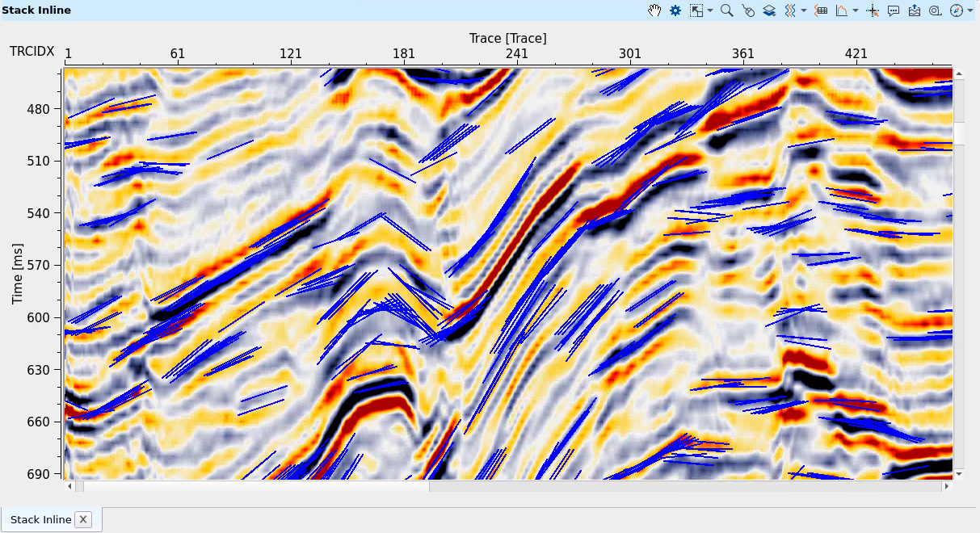This screenshot has height=533, width=980.
Task: Click the graph curve icon
Action: 841,10
